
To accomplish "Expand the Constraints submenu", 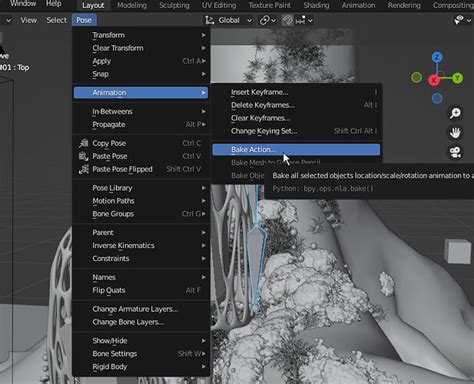I will pyautogui.click(x=141, y=258).
